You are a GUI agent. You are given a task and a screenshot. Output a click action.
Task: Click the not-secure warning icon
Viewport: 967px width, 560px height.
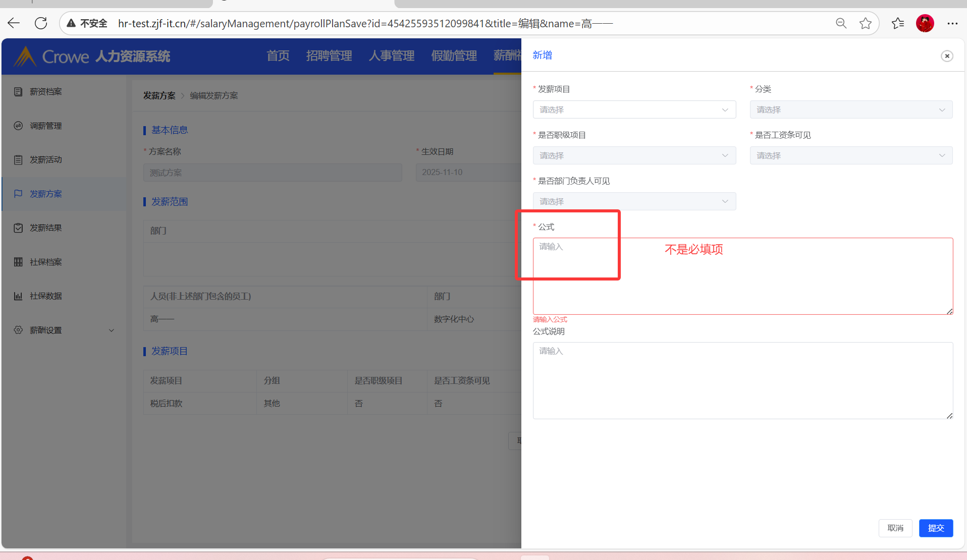coord(71,23)
